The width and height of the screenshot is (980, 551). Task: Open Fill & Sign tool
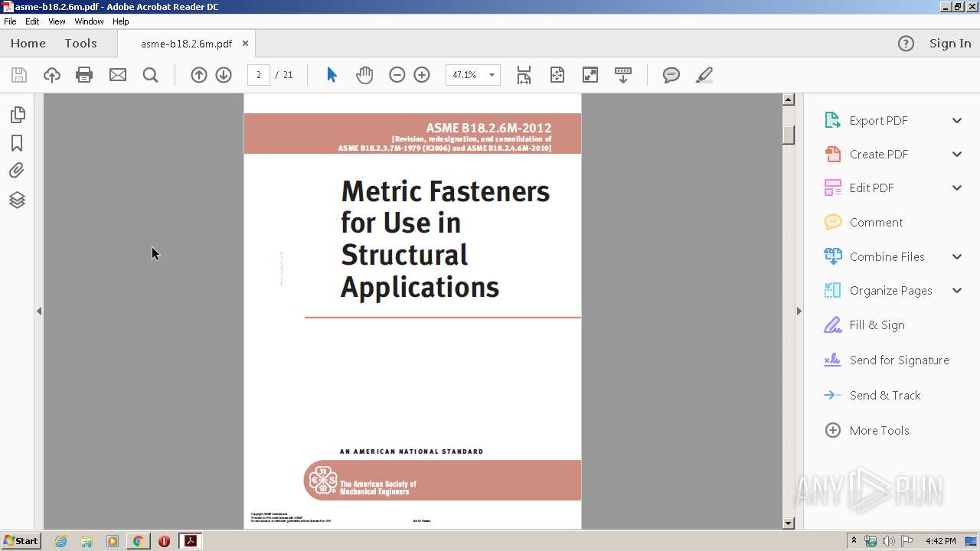coord(864,324)
